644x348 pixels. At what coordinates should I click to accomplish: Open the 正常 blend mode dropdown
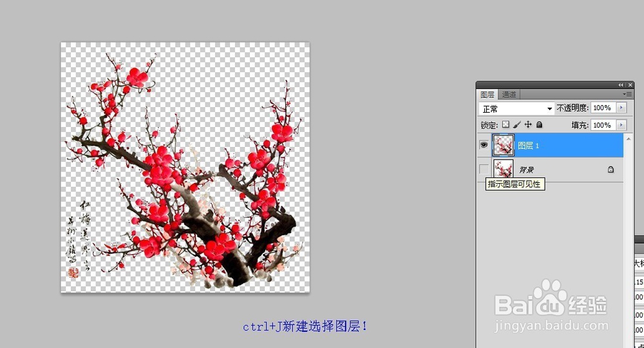pos(516,108)
